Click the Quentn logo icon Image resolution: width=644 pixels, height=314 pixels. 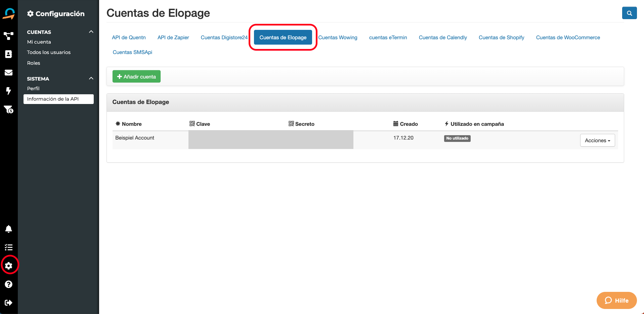(x=9, y=14)
